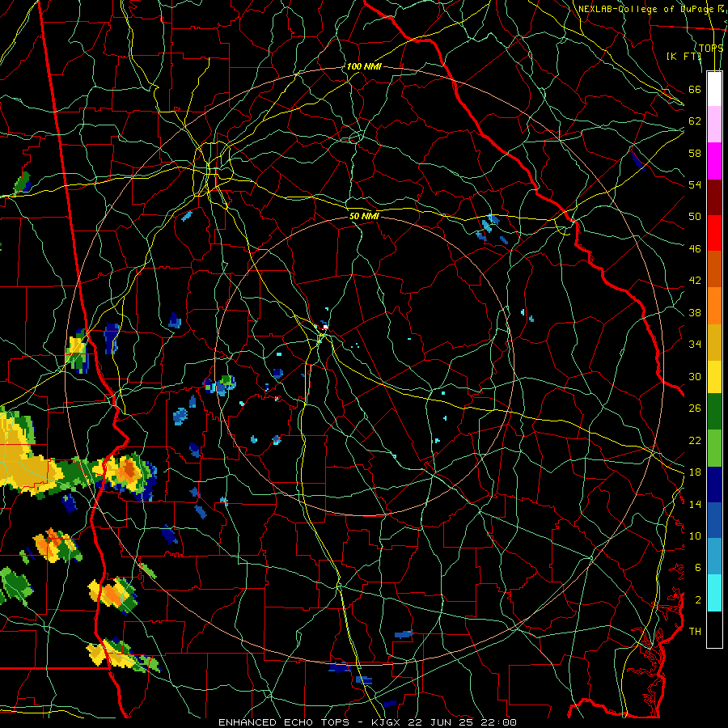
Task: Click legend value "58"
Action: (695, 153)
